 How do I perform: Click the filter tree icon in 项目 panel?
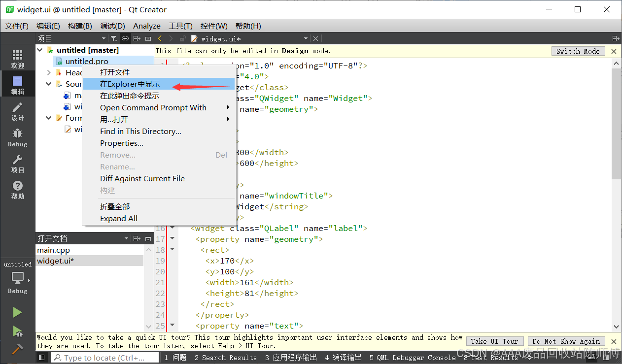pyautogui.click(x=113, y=38)
